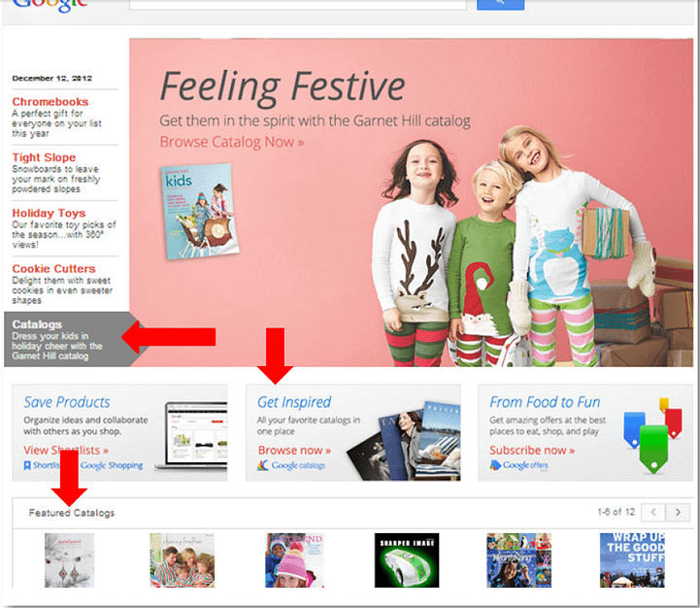
Task: Go to previous featured catalogs page
Action: 653,512
